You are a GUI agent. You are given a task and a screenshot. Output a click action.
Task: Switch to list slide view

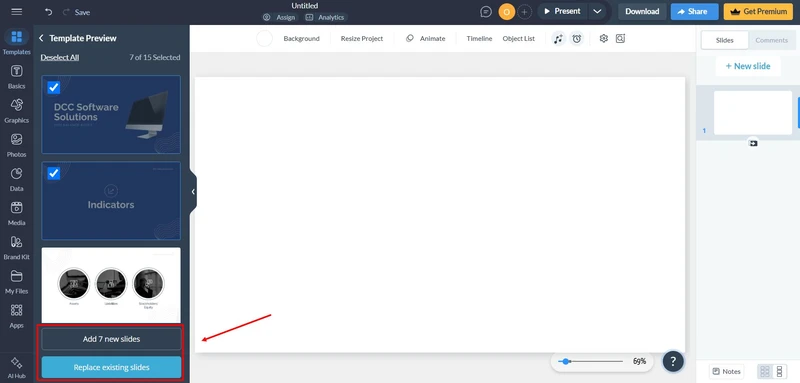tap(779, 371)
